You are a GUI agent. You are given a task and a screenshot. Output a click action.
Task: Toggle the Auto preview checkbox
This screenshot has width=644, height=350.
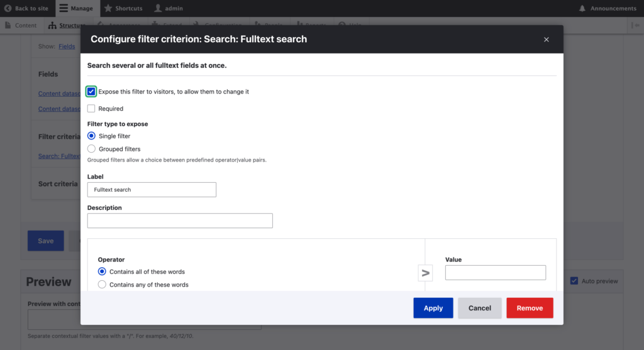coord(574,281)
